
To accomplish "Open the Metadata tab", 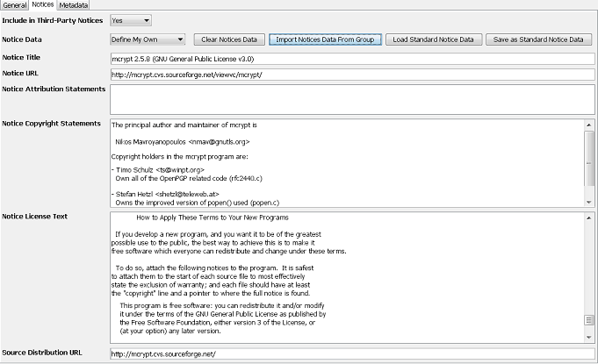I will pos(74,4).
